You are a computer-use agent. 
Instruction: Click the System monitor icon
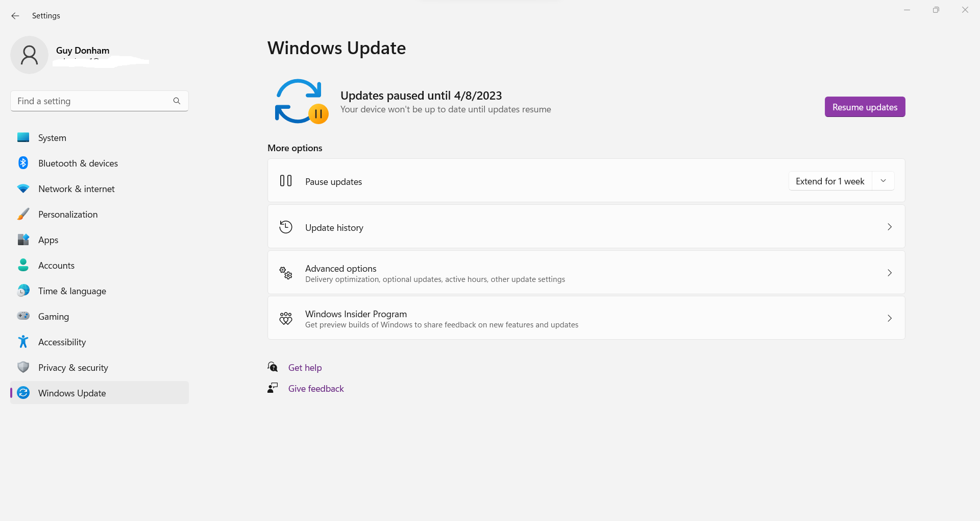tap(23, 137)
